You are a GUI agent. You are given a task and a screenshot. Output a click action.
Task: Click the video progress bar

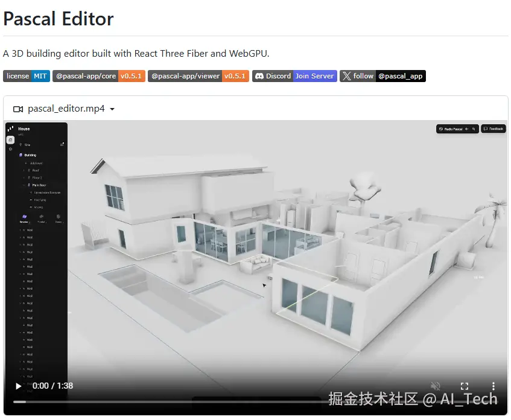click(x=255, y=402)
